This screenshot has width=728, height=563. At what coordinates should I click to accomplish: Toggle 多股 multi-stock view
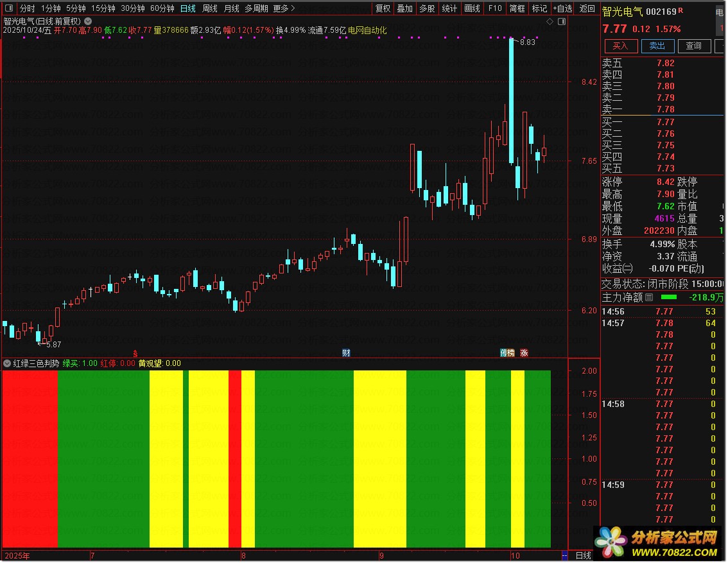point(427,8)
